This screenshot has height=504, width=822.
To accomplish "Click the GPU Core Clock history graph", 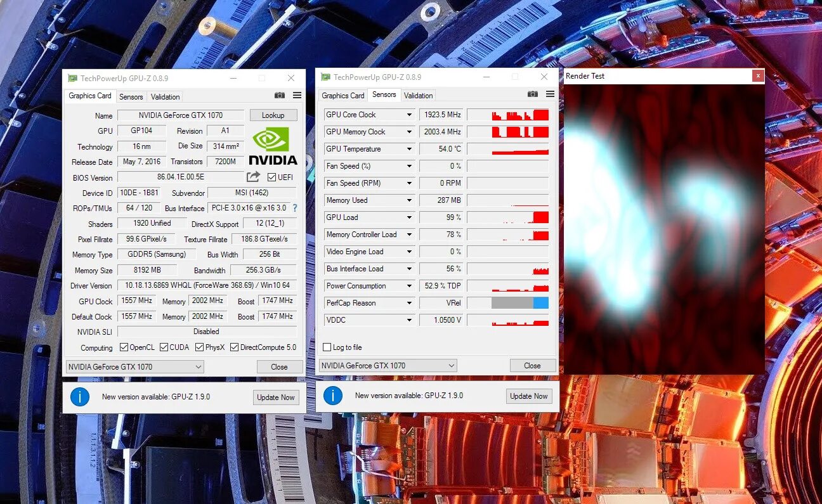I will [x=508, y=115].
